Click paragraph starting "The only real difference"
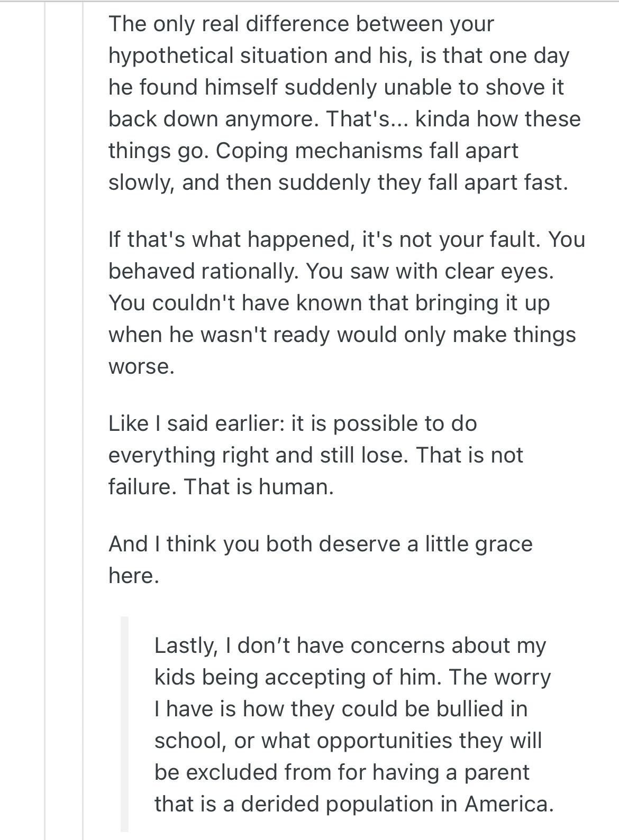 point(339,103)
